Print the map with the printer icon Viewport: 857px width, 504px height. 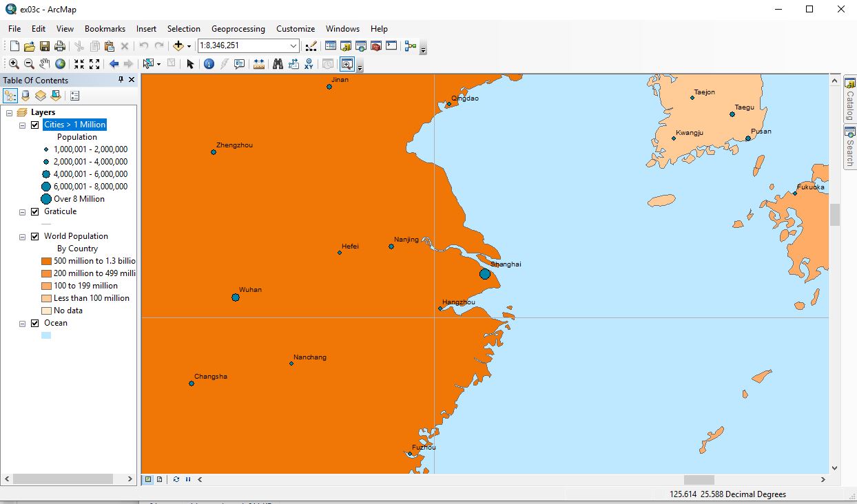pyautogui.click(x=60, y=46)
